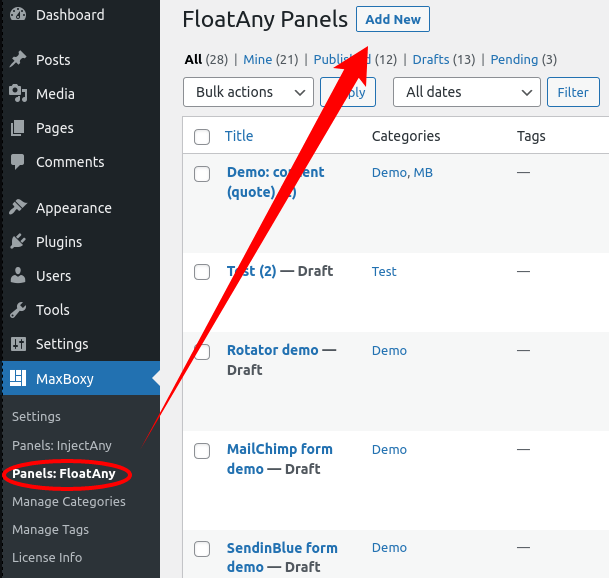Select the MailChimp form demo checkbox
The height and width of the screenshot is (578, 609).
(x=202, y=451)
